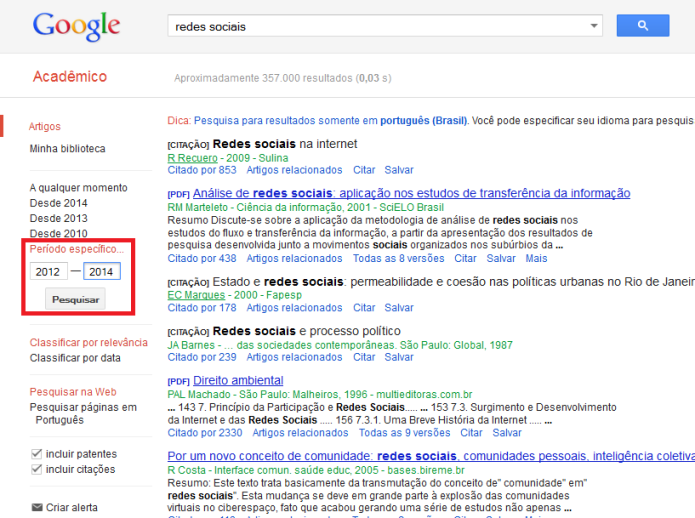Open author link EC Marques
Screen dimensions: 695x518
[196, 295]
